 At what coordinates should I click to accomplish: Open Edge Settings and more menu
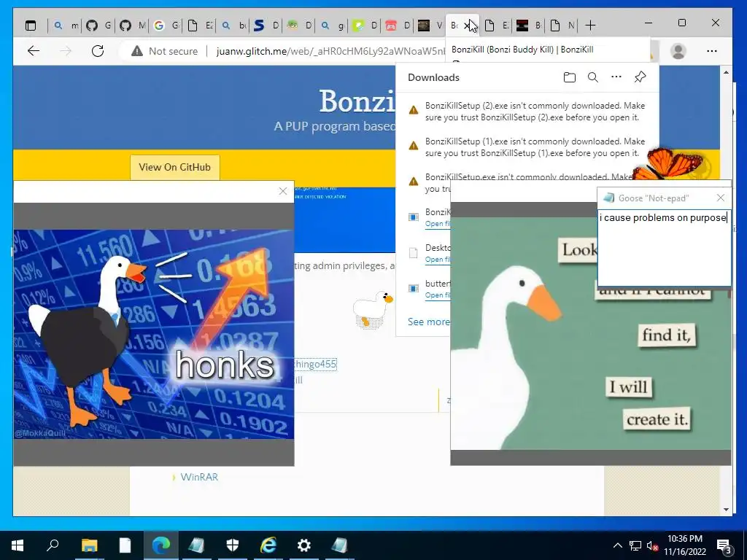(712, 51)
